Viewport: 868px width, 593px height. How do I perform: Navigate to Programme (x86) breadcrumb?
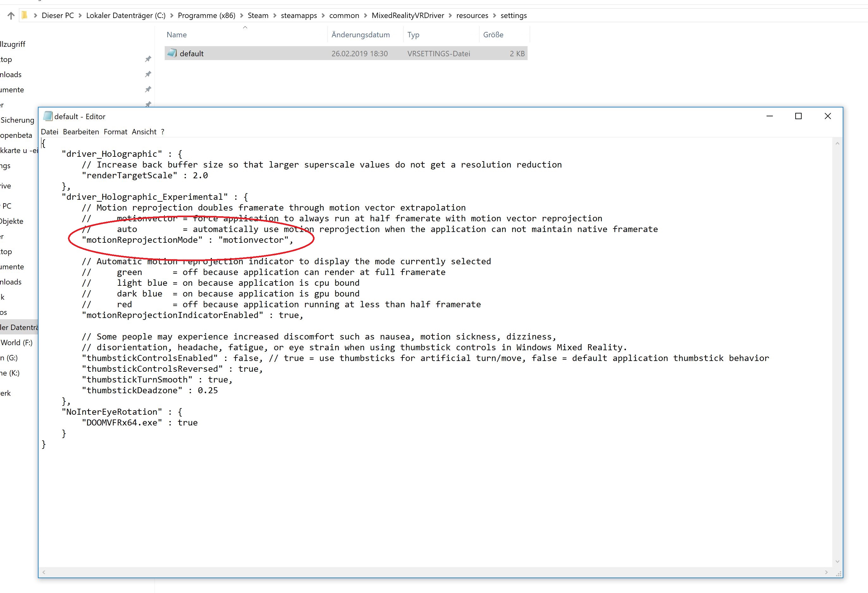point(206,15)
